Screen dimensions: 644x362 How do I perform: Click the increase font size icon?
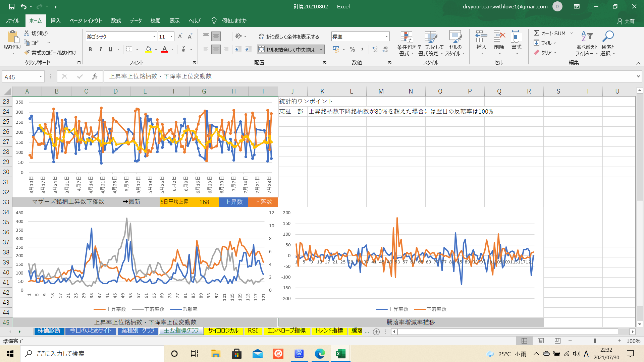point(180,37)
